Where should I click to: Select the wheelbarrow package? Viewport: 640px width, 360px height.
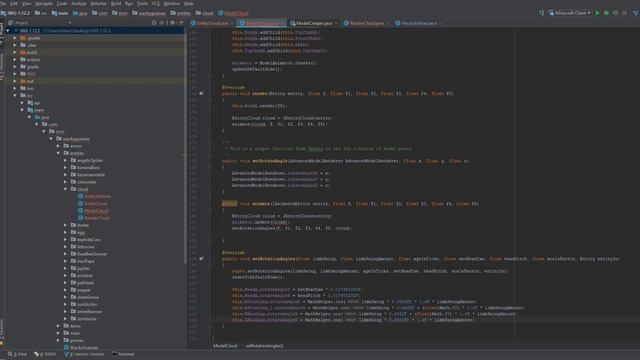pos(89,311)
